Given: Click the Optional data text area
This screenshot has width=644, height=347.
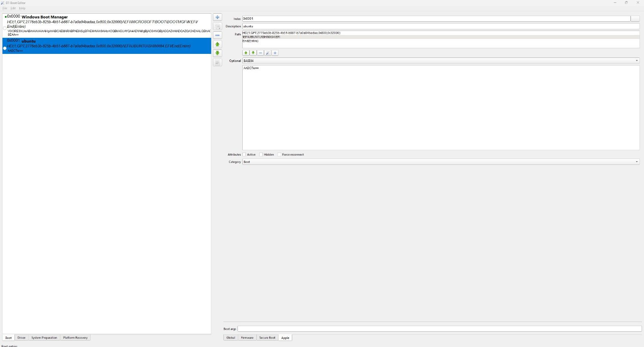Looking at the screenshot, I should point(441,107).
